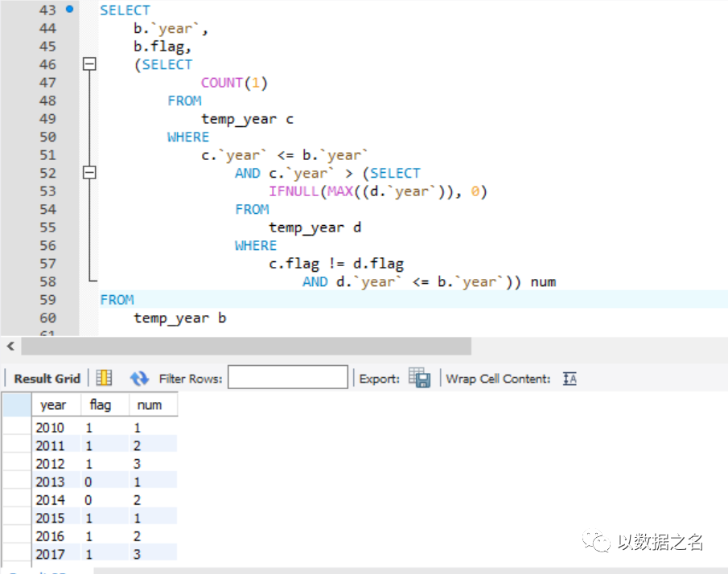
Task: Select the Result Grid label
Action: pyautogui.click(x=47, y=379)
